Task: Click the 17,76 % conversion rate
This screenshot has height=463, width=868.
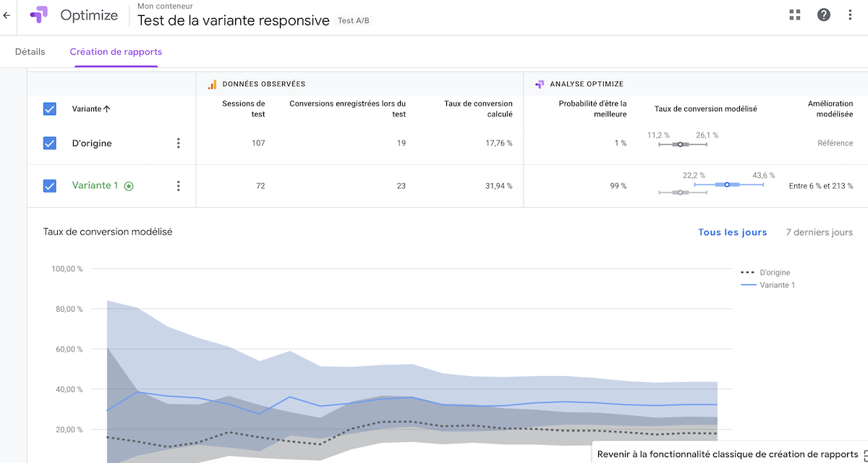Action: point(498,143)
